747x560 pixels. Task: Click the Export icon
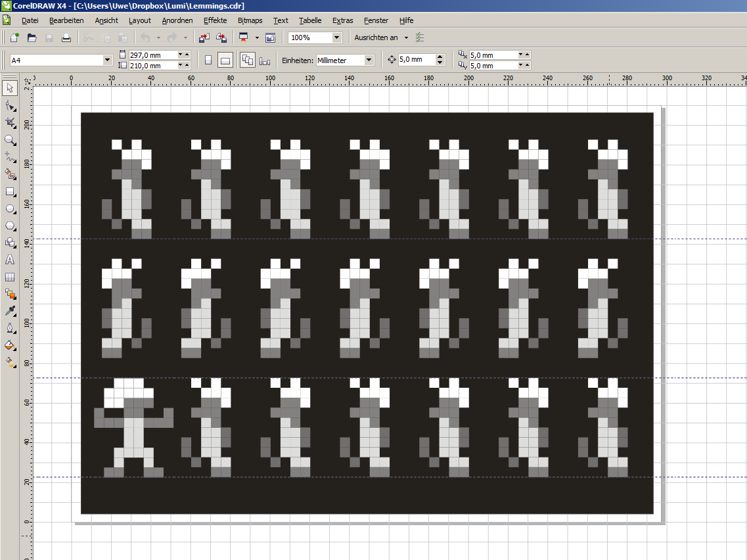(221, 37)
